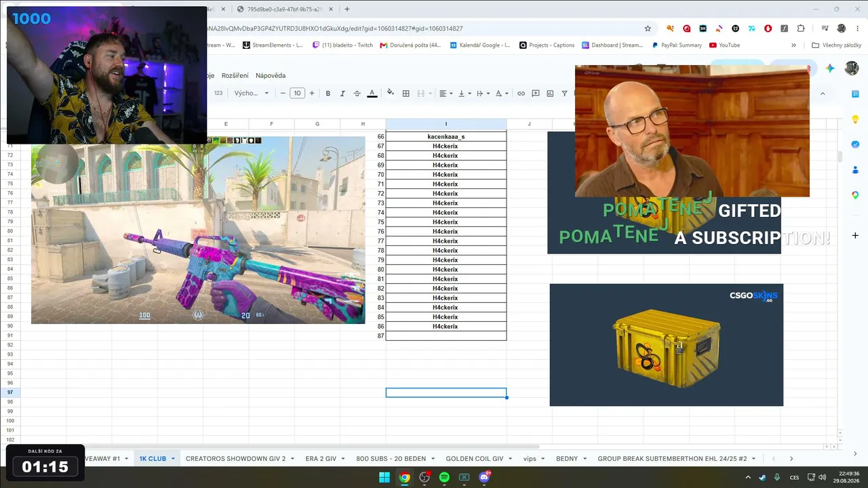This screenshot has width=868, height=488.
Task: Click the merge cells icon
Action: pos(421,94)
